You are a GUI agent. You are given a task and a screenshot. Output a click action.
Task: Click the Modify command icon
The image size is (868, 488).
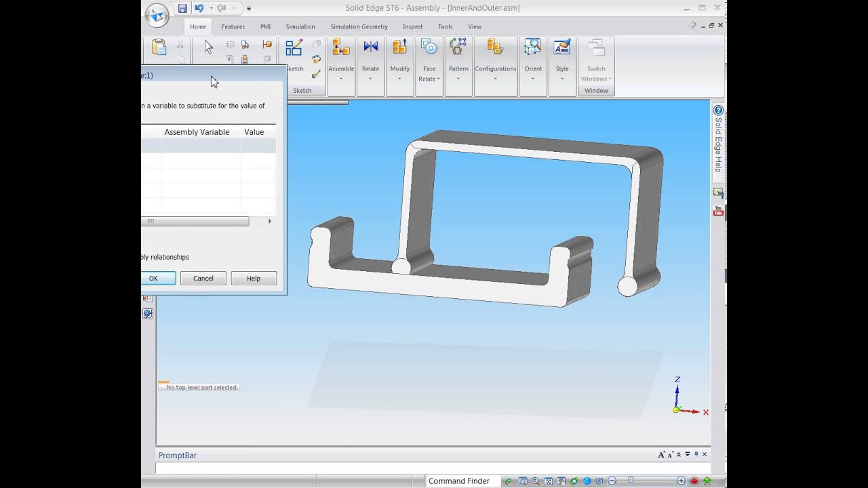point(399,47)
